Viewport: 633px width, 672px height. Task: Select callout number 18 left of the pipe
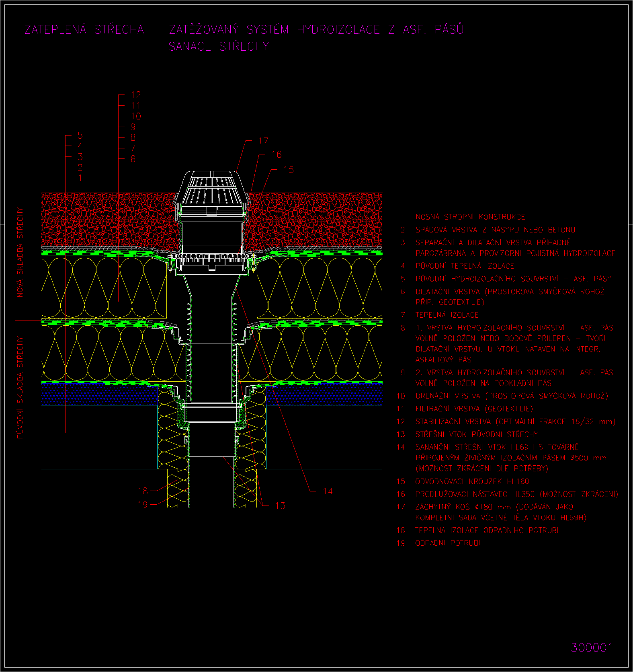143,491
